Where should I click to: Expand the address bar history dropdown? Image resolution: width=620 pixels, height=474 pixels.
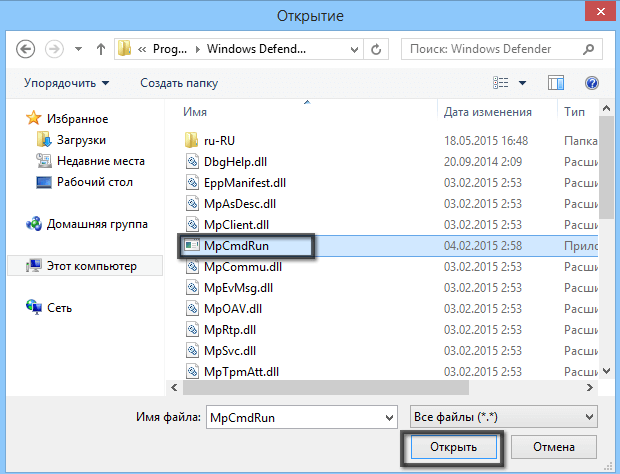click(x=354, y=49)
